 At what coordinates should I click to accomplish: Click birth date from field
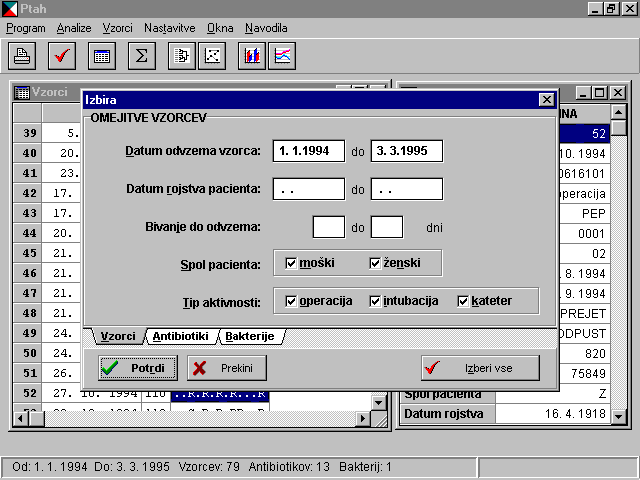tap(309, 189)
